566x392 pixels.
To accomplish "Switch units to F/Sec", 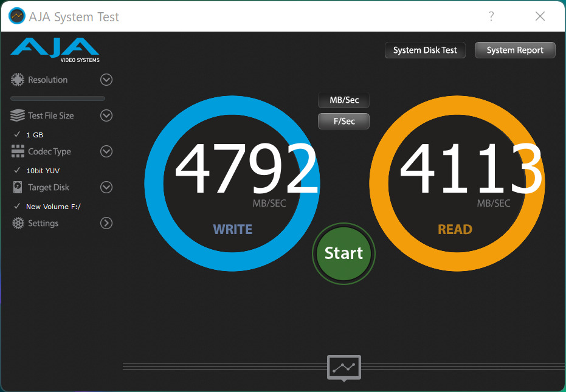I will point(343,121).
